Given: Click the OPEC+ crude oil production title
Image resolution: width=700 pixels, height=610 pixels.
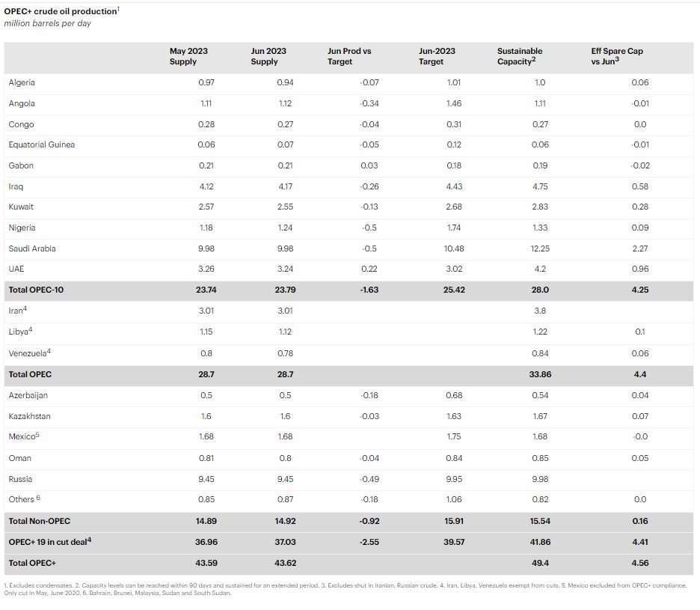Looking at the screenshot, I should click(61, 11).
